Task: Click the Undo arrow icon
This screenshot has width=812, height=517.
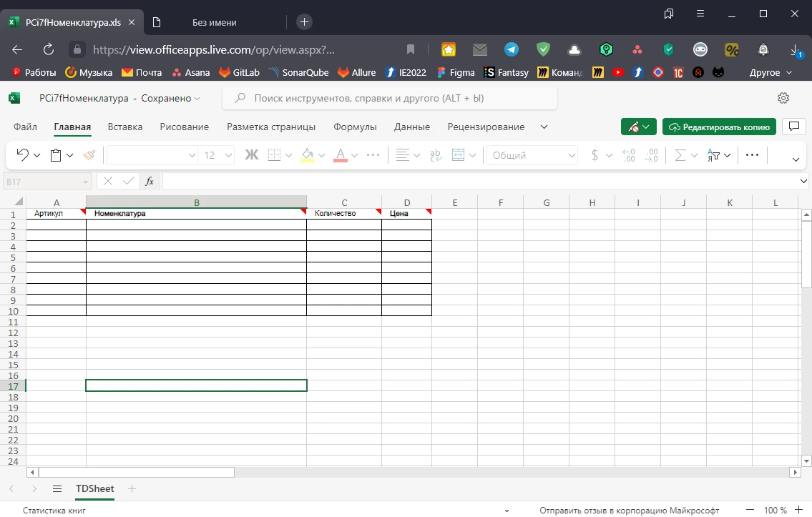Action: point(22,155)
